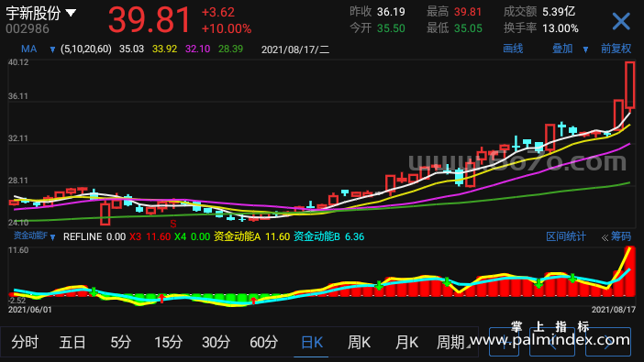Toggle 前复权 price adjustment
The width and height of the screenshot is (644, 362).
(616, 49)
